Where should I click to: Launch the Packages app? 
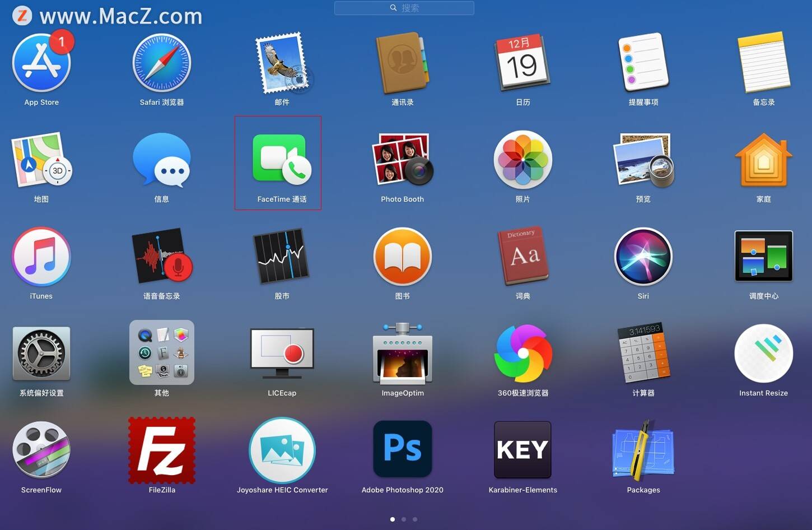coord(643,451)
